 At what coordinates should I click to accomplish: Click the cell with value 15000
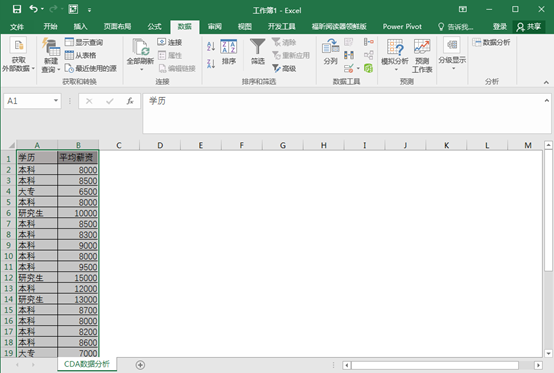tap(78, 278)
